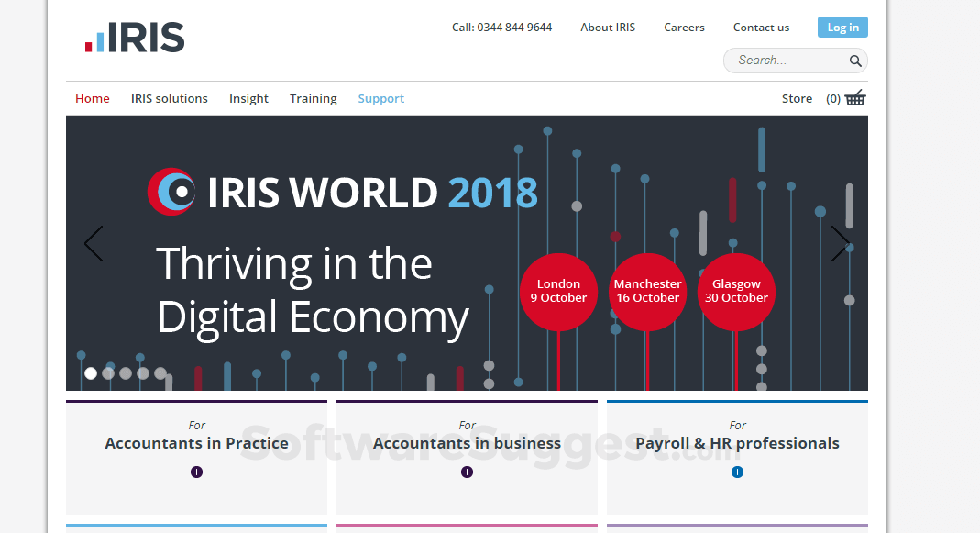Click the plus icon under Accountants in business
This screenshot has height=533, width=980.
[467, 472]
